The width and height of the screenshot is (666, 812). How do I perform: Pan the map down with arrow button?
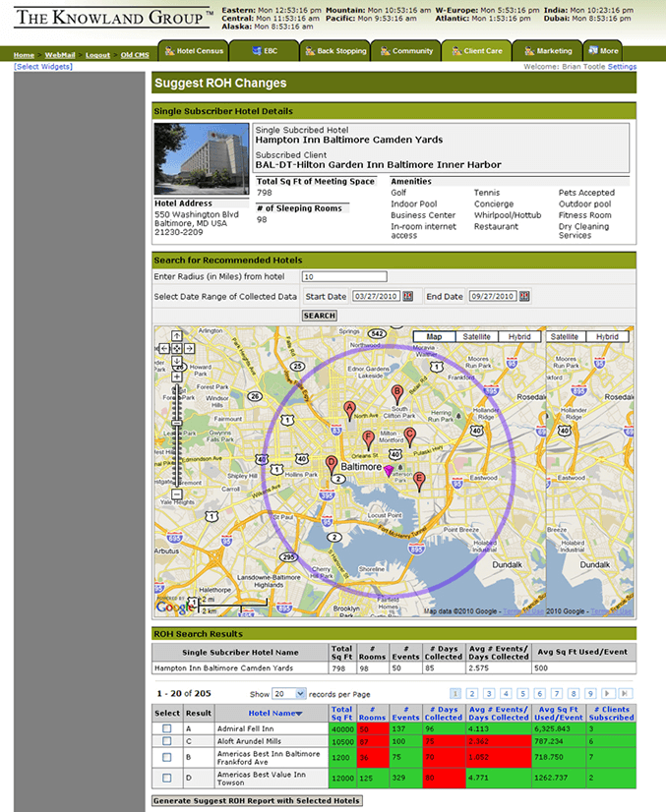pos(177,361)
